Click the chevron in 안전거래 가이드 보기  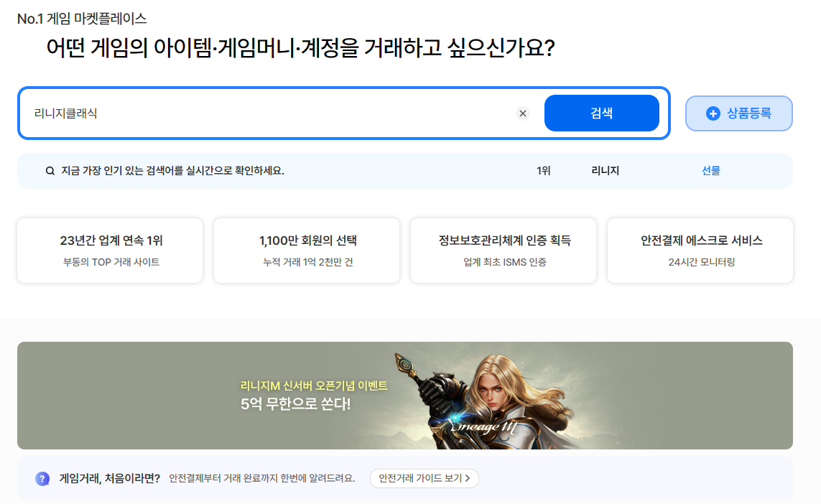468,478
